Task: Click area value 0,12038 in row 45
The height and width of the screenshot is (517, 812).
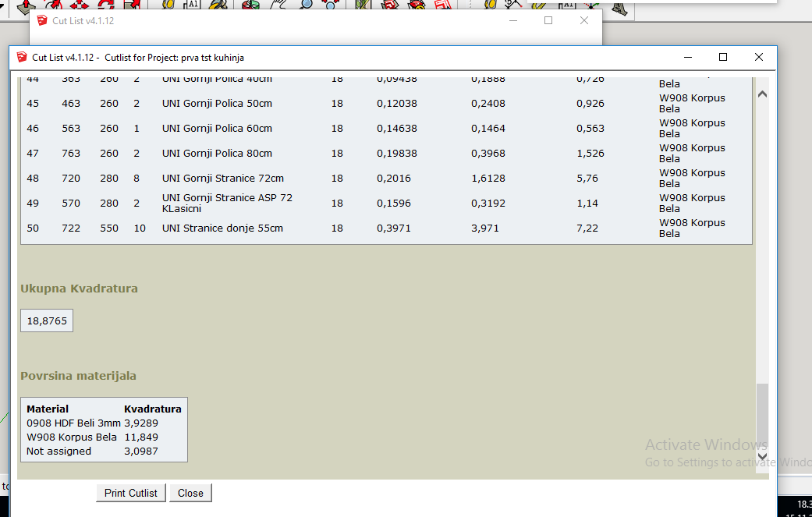Action: coord(397,104)
